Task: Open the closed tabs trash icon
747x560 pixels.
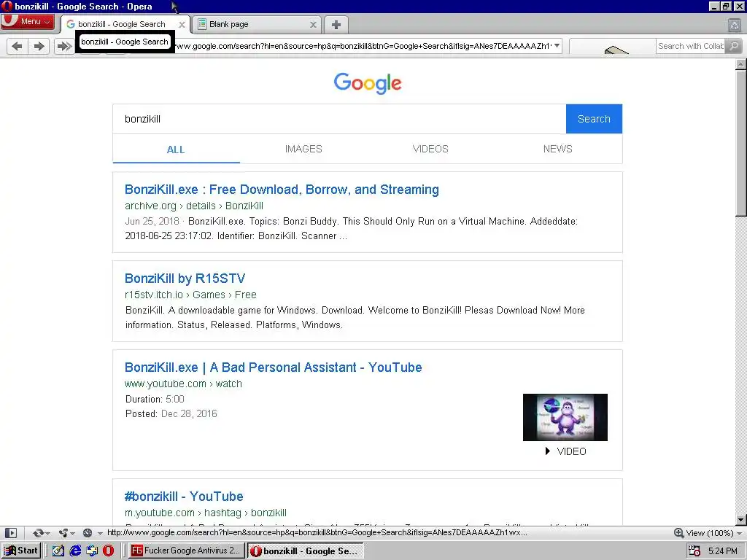Action: pos(734,25)
